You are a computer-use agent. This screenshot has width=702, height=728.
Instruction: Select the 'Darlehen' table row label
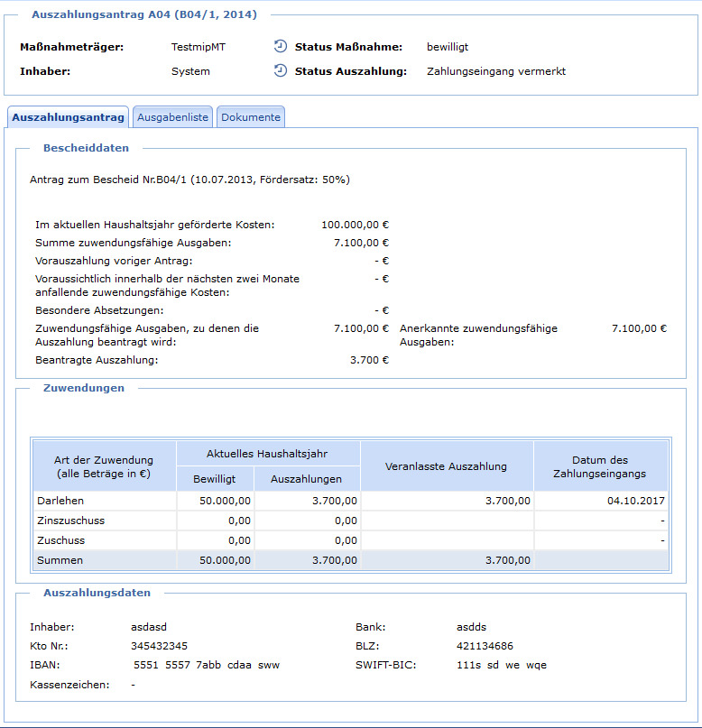coord(60,501)
